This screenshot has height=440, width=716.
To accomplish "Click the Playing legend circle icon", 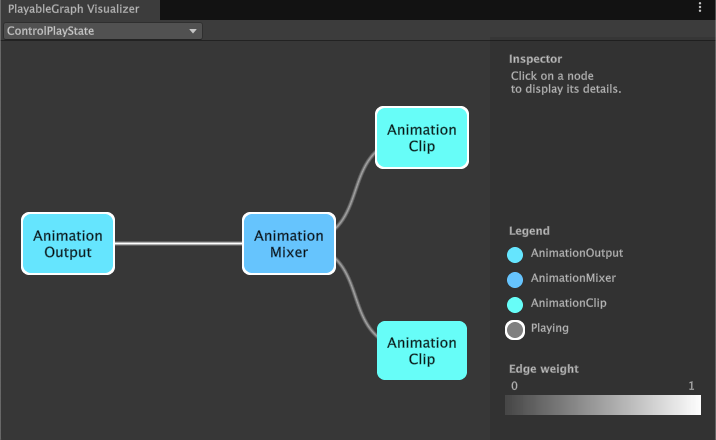I will pyautogui.click(x=516, y=329).
